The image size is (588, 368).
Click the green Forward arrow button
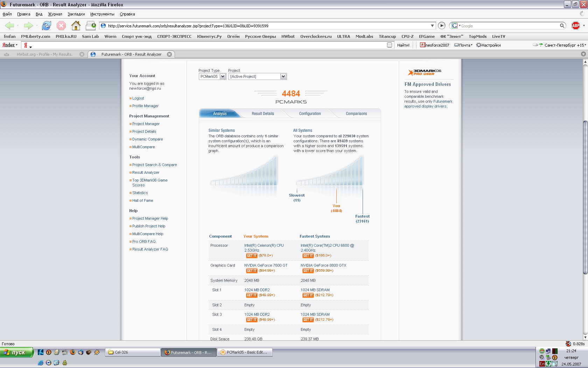[28, 26]
